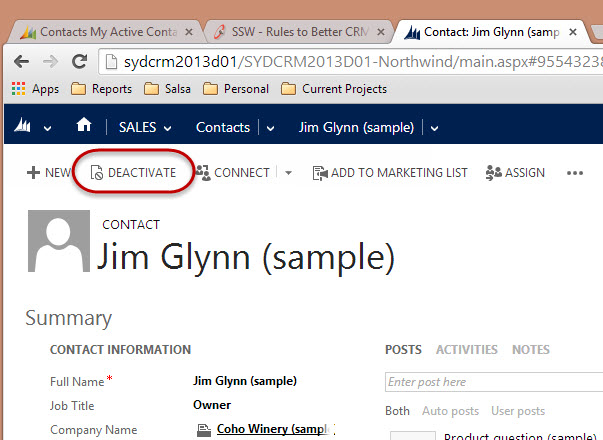This screenshot has height=440, width=603.
Task: Open more commands ellipsis menu
Action: click(574, 172)
